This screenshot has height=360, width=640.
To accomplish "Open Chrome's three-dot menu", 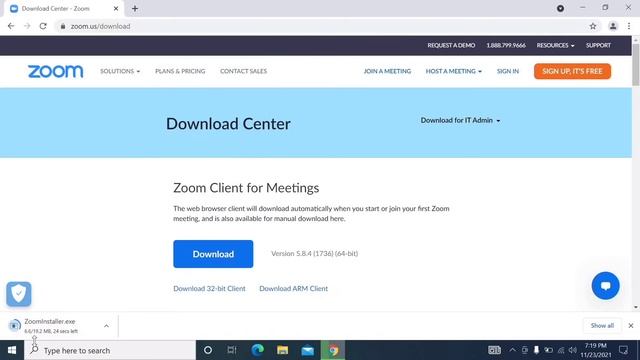I will 629,26.
